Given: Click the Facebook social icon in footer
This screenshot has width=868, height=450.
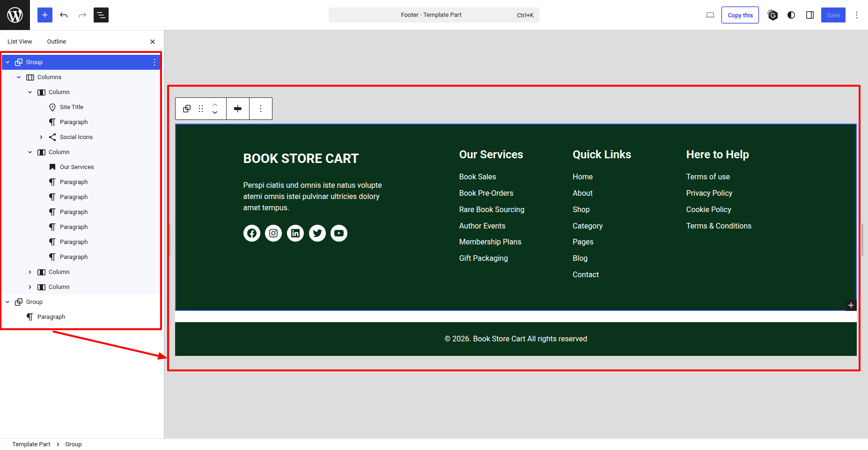Looking at the screenshot, I should point(252,233).
